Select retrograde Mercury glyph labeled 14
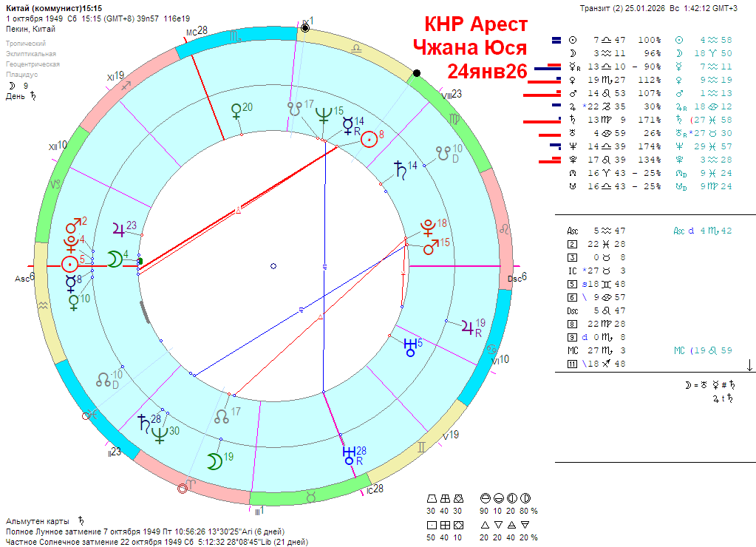 pyautogui.click(x=348, y=126)
